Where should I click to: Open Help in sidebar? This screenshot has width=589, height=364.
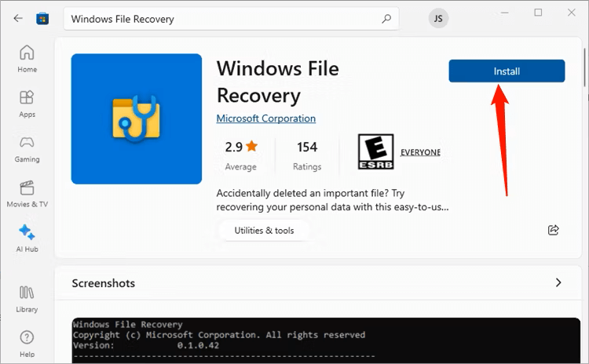(x=27, y=343)
